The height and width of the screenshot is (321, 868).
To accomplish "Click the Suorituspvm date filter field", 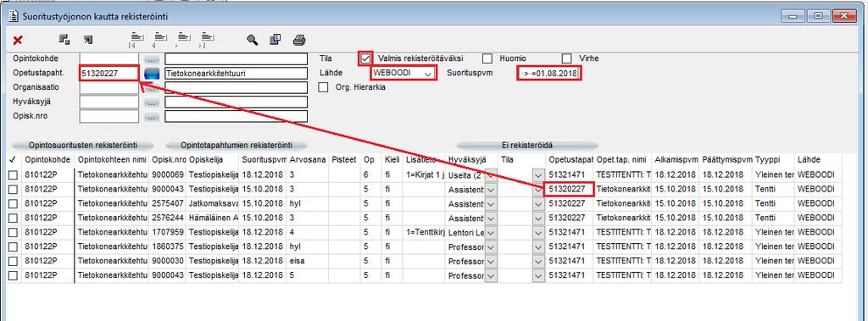I will click(x=549, y=73).
